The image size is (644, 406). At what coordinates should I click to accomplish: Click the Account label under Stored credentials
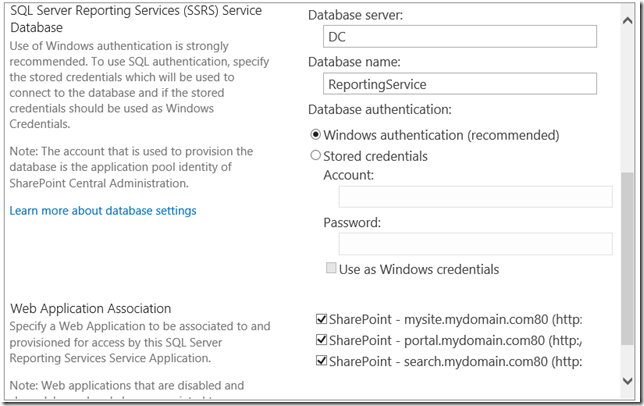coord(348,175)
